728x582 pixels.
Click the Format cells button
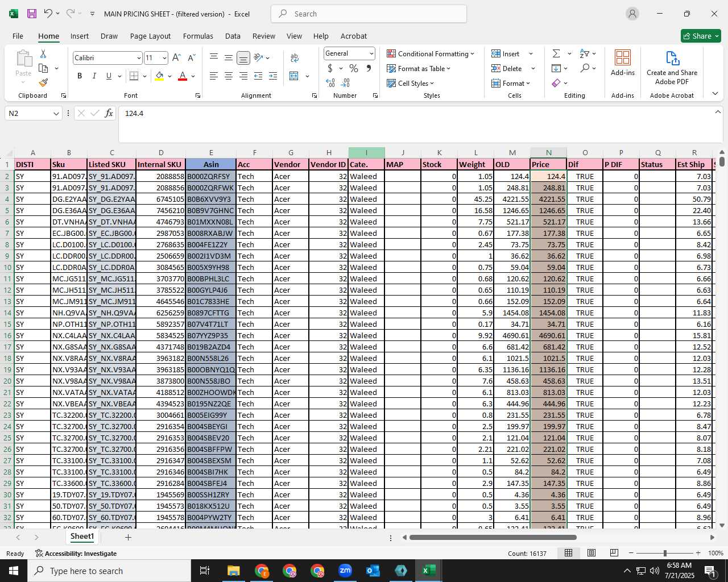click(x=508, y=83)
